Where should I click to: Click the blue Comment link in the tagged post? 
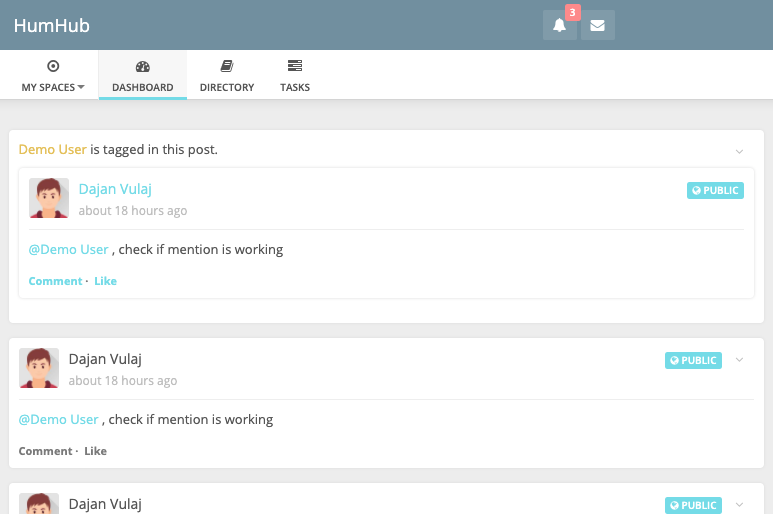click(x=55, y=281)
